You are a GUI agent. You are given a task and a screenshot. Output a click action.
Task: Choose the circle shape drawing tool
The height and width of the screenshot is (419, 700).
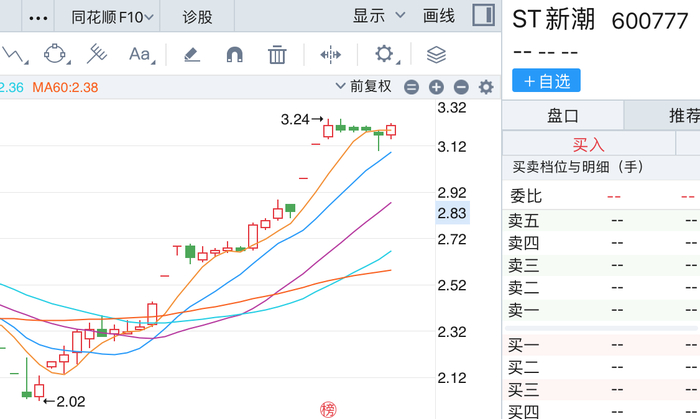56,54
